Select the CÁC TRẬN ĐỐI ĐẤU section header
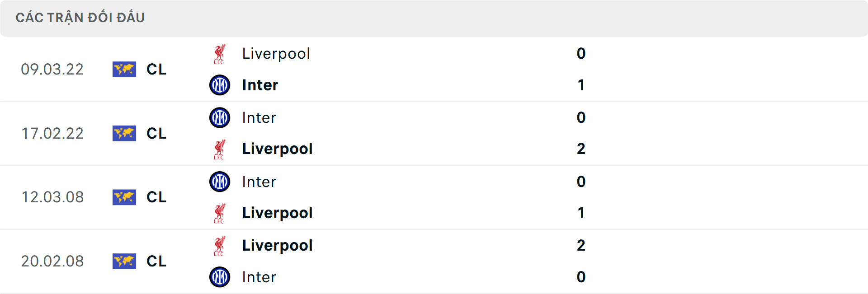Image resolution: width=868 pixels, height=294 pixels. tap(80, 17)
